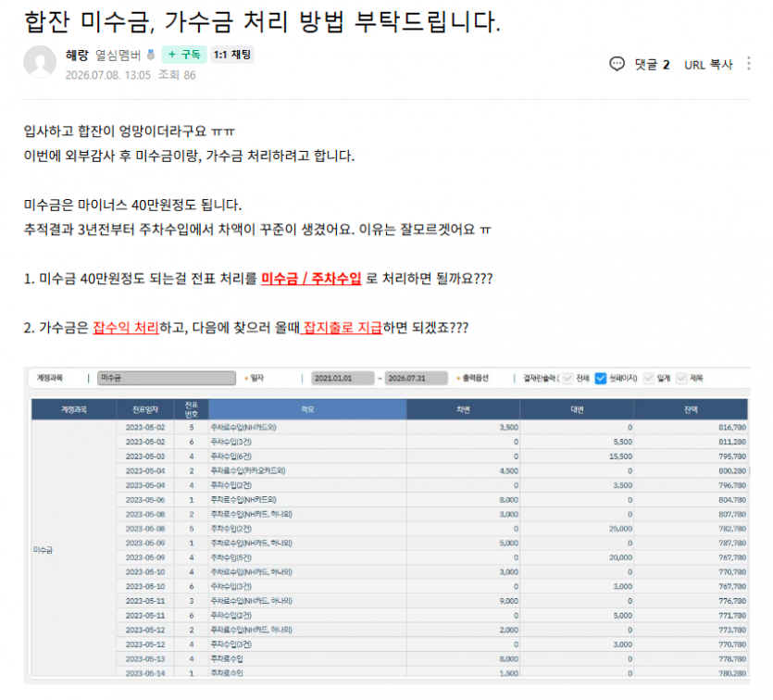This screenshot has width=773, height=700.
Task: Click the 미수금 account filter field
Action: pyautogui.click(x=167, y=378)
